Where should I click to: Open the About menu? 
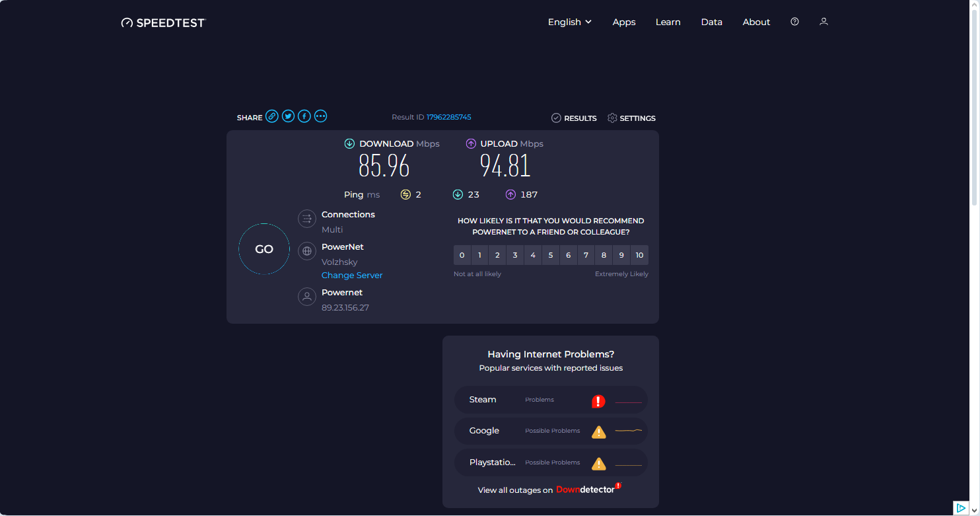tap(756, 22)
